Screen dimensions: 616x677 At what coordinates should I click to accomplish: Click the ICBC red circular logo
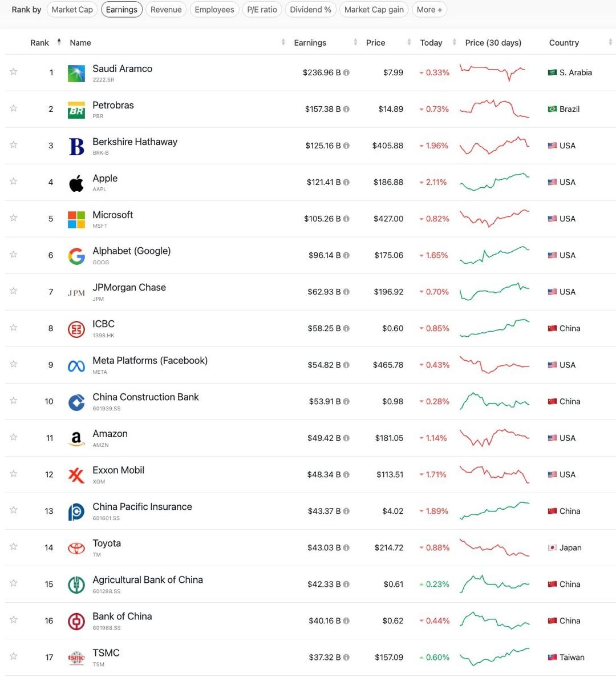76,329
